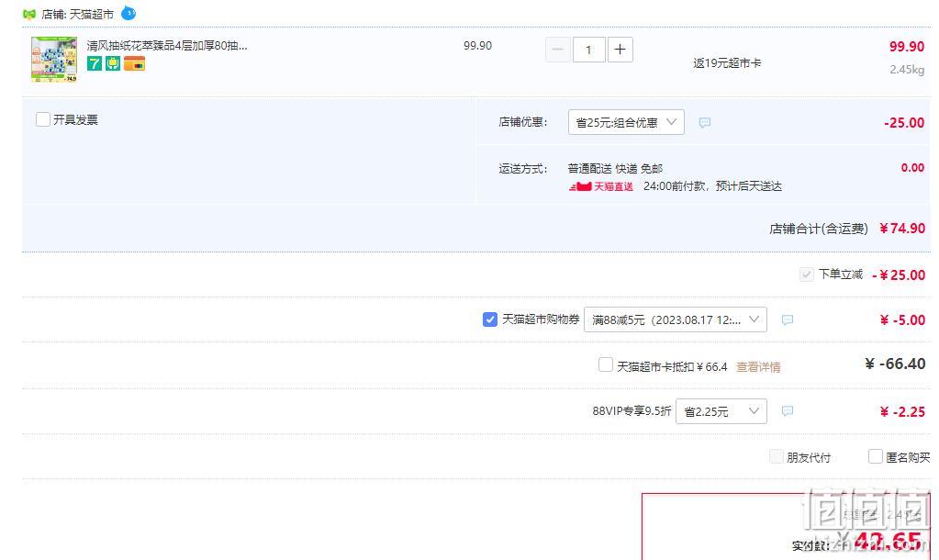Tick the 天猫超市卡抵扣 checkbox
Screen dimensions: 939x560
tap(606, 364)
